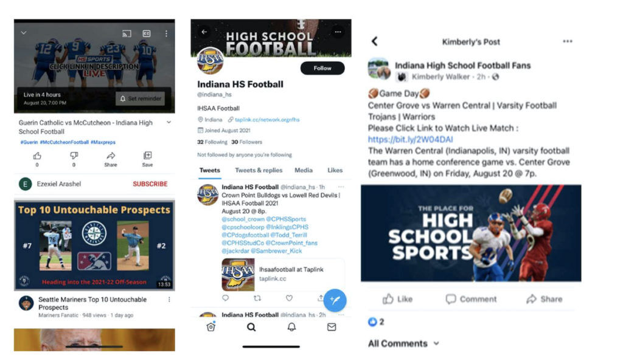Viewport: 623px width, 364px height.
Task: Follow the Indiana HS Football account
Action: 322,68
